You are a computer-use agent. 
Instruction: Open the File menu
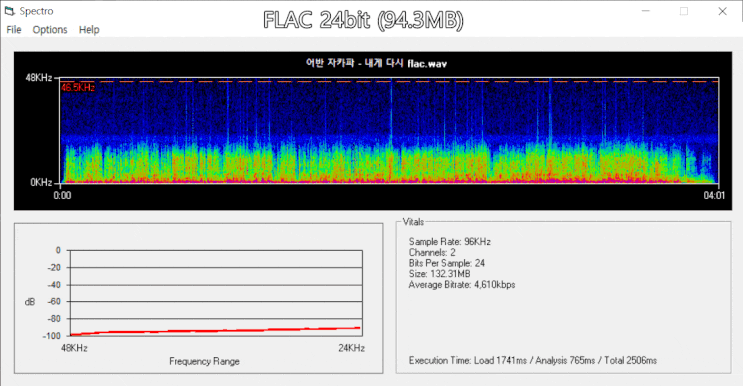coord(14,30)
